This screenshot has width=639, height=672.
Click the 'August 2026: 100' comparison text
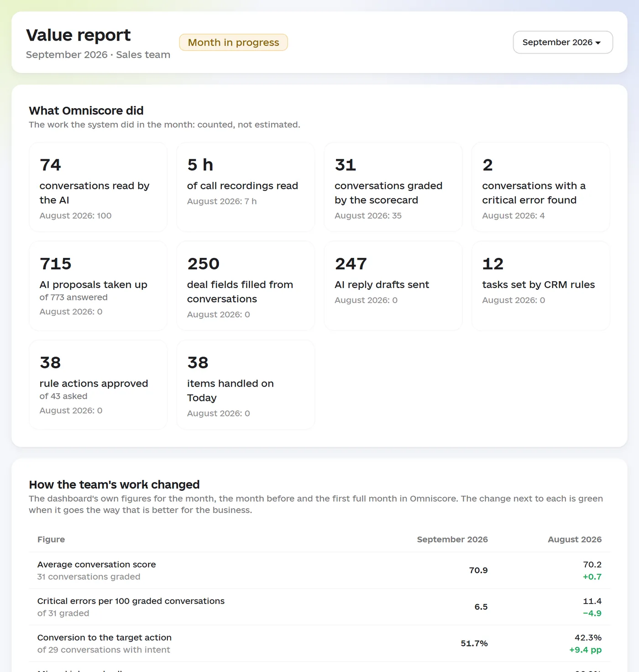75,215
